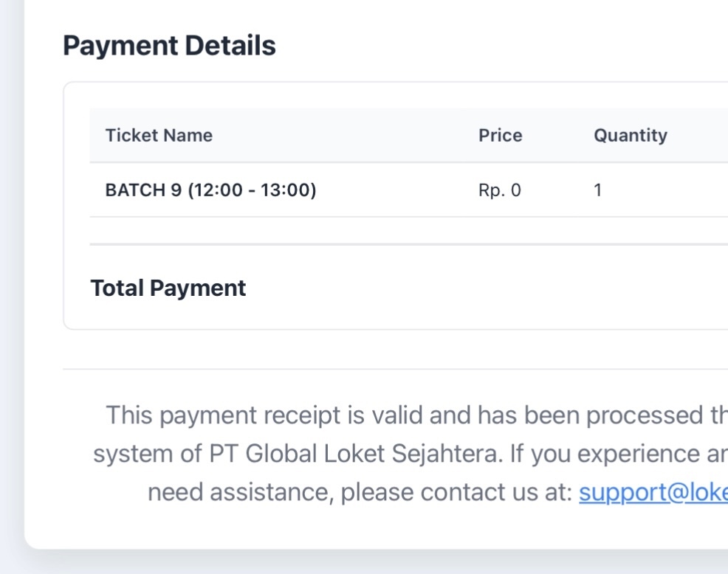Select the quantity value 1
This screenshot has height=574, width=728.
tap(597, 190)
